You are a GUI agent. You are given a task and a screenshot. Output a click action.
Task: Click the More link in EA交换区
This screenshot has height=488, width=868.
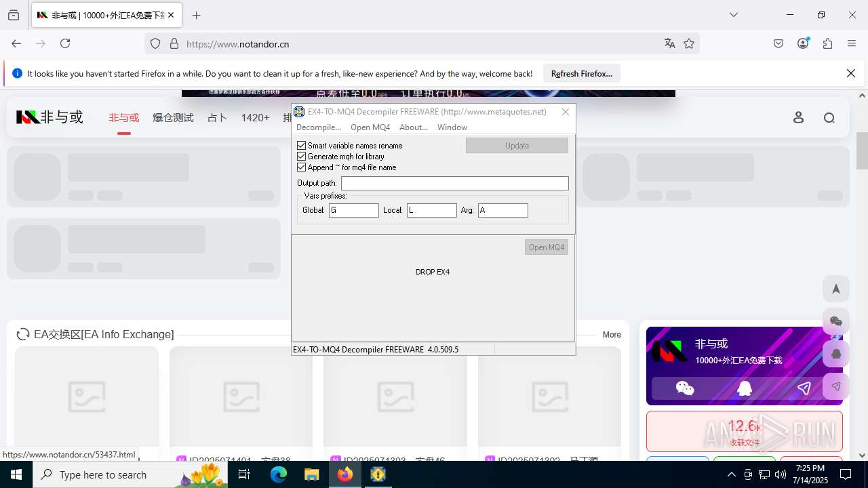(612, 335)
